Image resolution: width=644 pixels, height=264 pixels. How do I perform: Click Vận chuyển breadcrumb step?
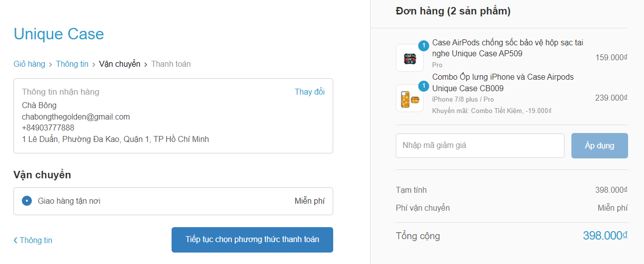point(119,64)
